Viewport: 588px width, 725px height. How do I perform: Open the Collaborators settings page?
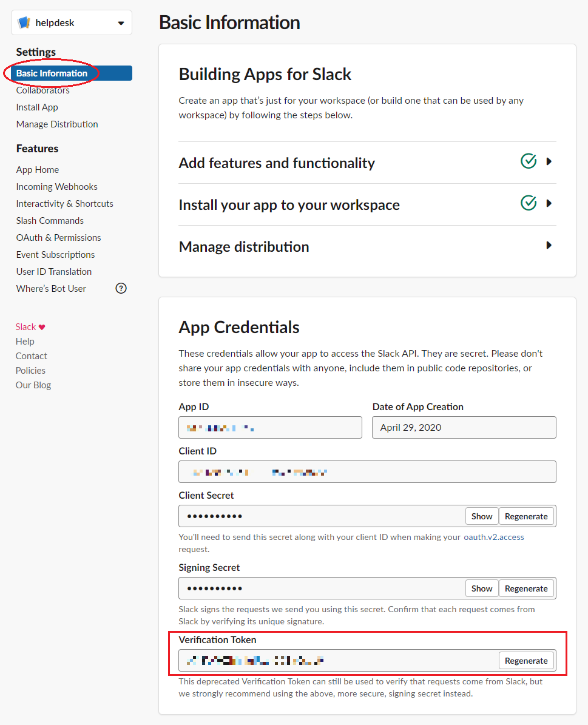pyautogui.click(x=42, y=90)
